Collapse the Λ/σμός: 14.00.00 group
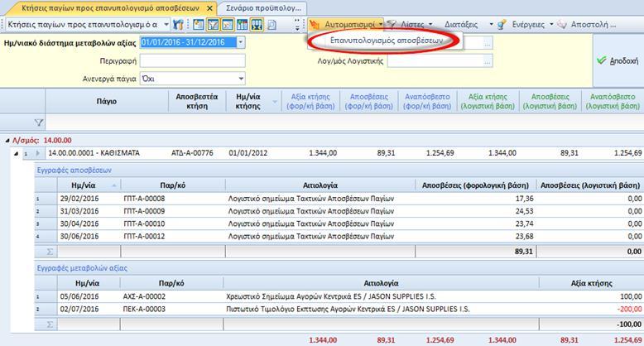 click(x=7, y=141)
